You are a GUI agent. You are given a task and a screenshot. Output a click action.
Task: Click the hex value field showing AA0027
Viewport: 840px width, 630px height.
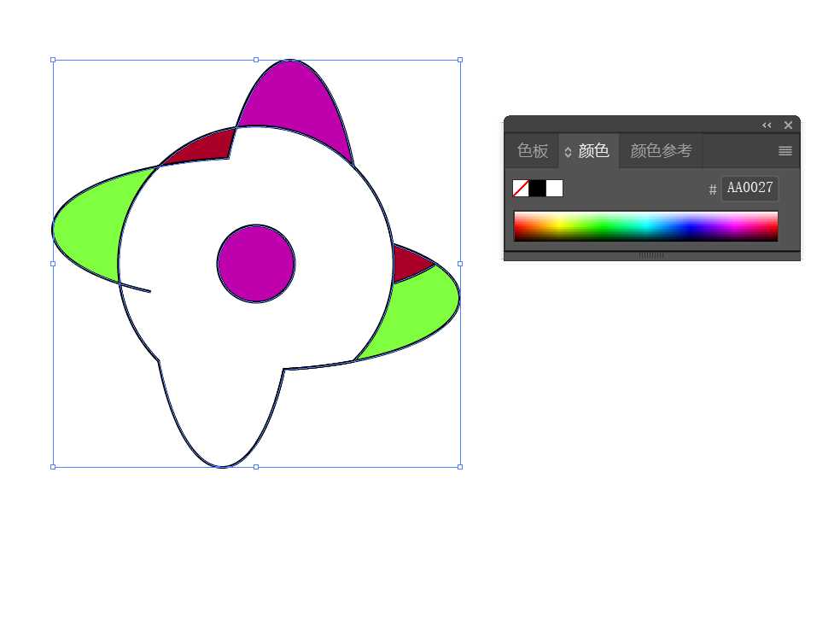coord(750,188)
